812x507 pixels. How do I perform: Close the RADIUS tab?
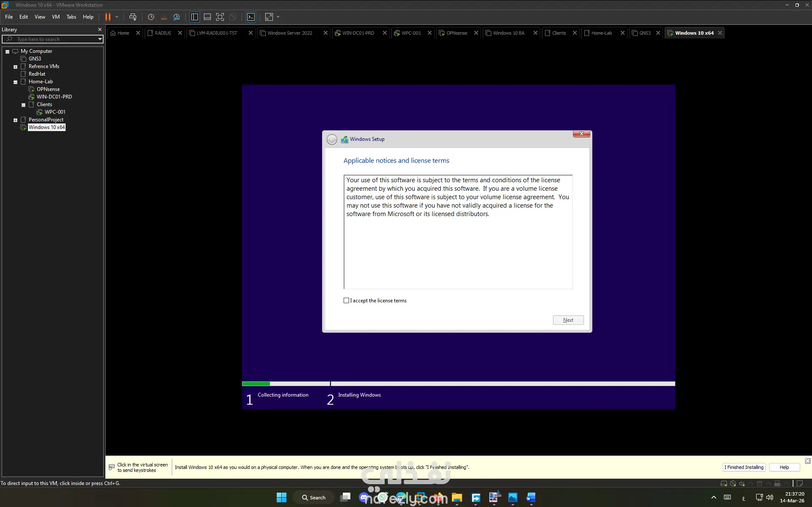coord(180,33)
